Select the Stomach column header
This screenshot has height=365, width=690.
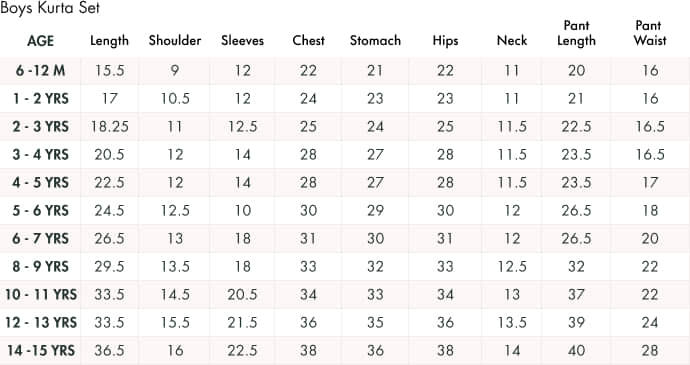tap(375, 41)
